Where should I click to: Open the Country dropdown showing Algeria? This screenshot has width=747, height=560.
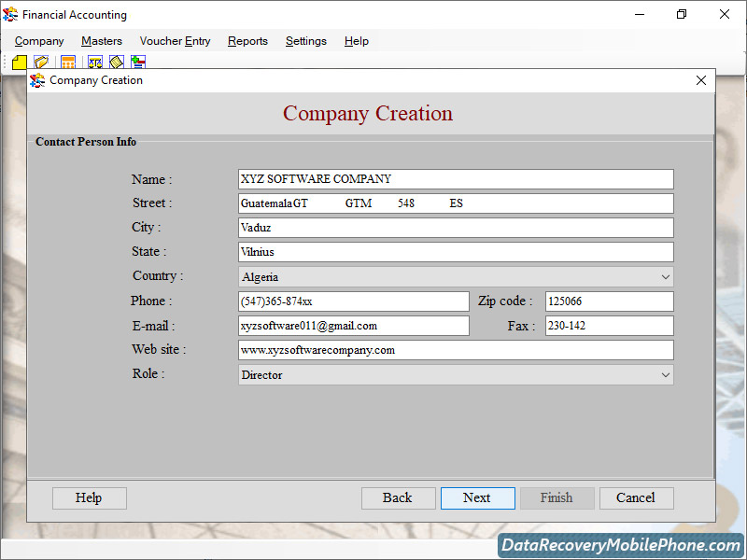[x=453, y=276]
